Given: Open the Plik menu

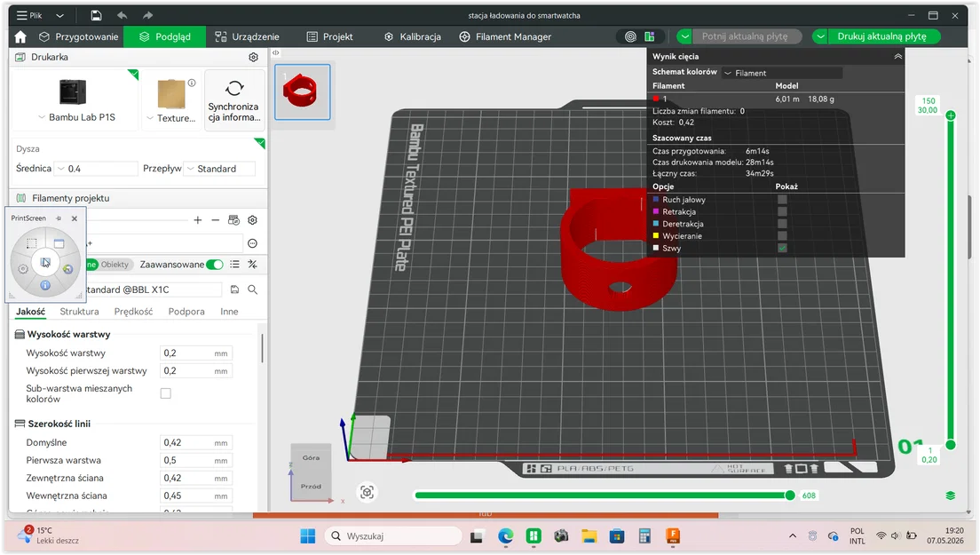Looking at the screenshot, I should tap(28, 15).
